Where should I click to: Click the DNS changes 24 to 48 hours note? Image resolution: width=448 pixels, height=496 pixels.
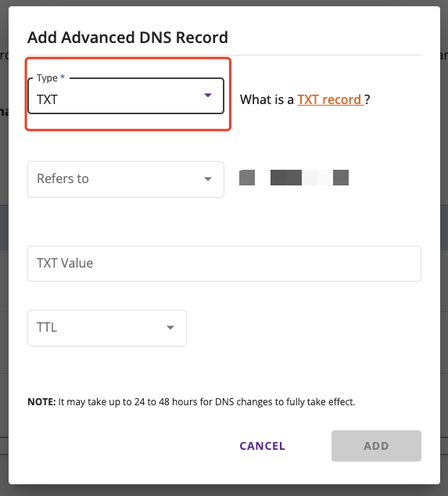point(192,402)
